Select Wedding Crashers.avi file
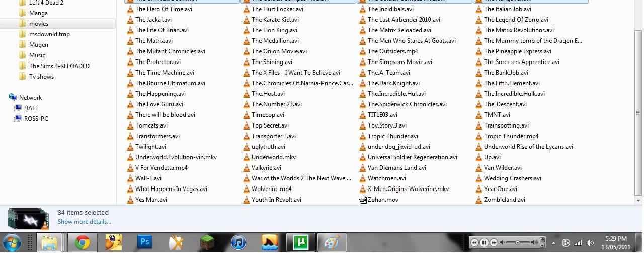Screen dimensions: 644x253 [x=513, y=178]
